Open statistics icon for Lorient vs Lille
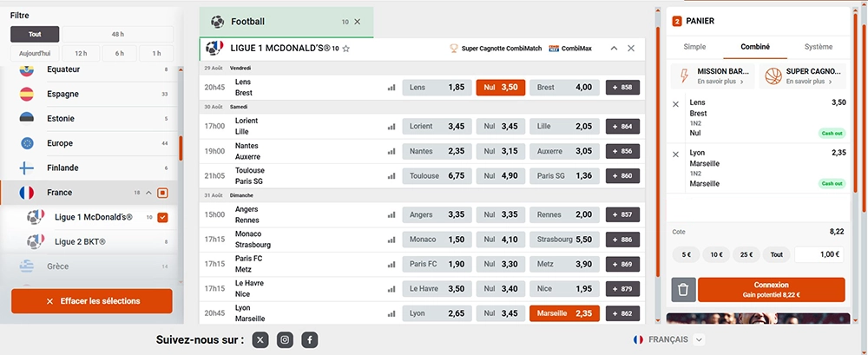Image resolution: width=868 pixels, height=355 pixels. pos(391,126)
